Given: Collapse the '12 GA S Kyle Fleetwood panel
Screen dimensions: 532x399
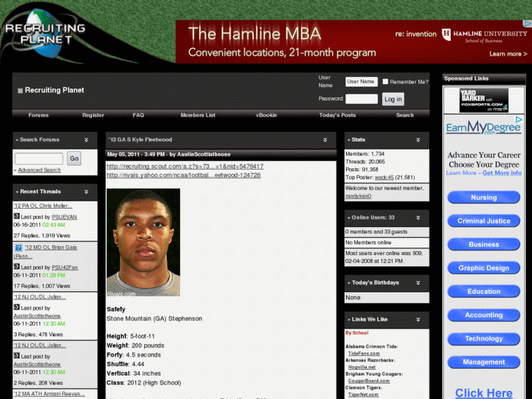Looking at the screenshot, I should click(x=325, y=140).
